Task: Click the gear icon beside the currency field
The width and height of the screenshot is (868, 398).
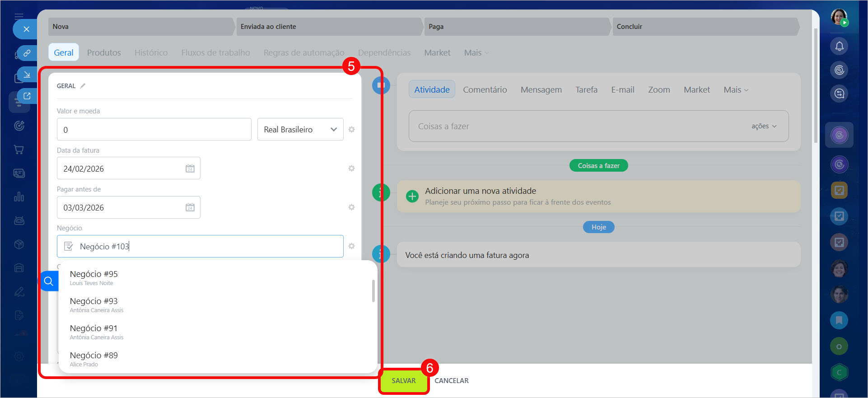Action: (x=351, y=130)
